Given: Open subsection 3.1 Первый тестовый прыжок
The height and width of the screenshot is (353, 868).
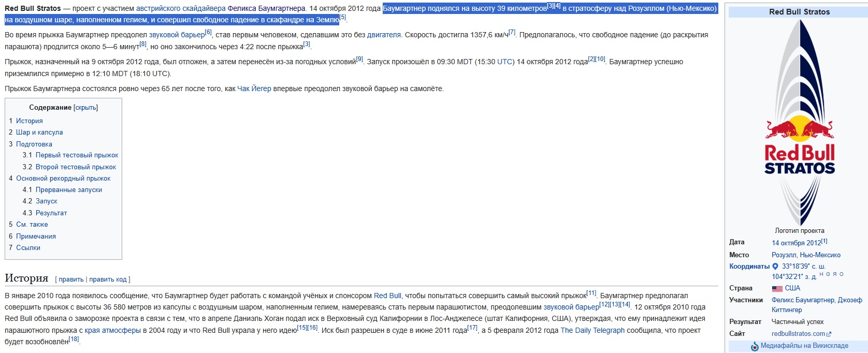Looking at the screenshot, I should 77,155.
